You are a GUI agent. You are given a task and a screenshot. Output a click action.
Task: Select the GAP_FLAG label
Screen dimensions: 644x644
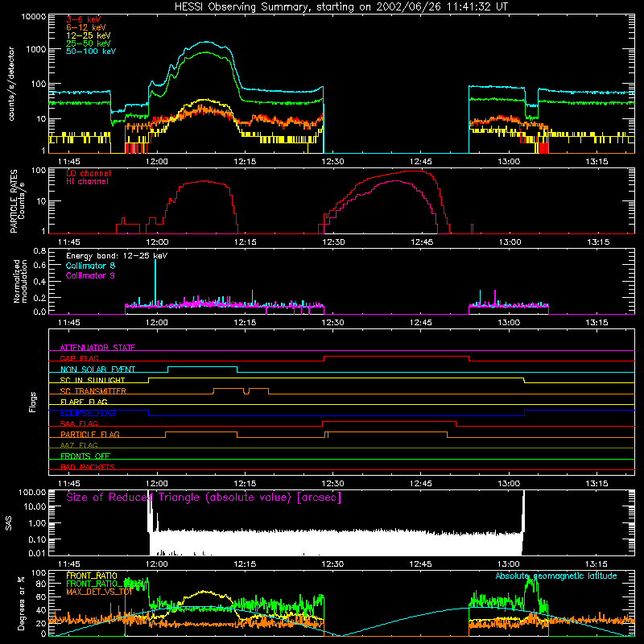tap(79, 358)
